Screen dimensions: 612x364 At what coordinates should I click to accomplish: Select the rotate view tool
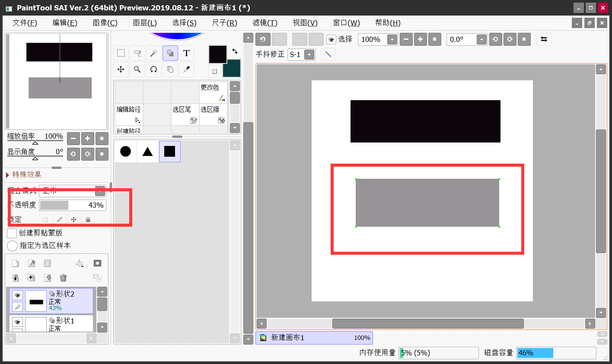(x=154, y=70)
